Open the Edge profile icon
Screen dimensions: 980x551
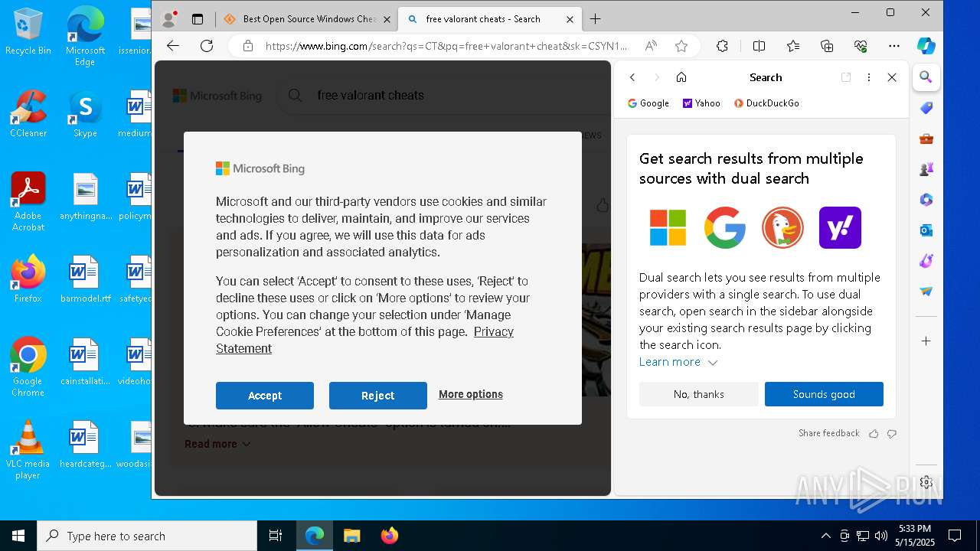pyautogui.click(x=170, y=19)
